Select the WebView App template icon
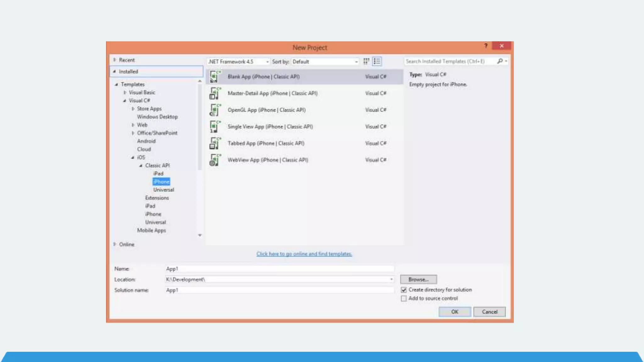 point(215,160)
